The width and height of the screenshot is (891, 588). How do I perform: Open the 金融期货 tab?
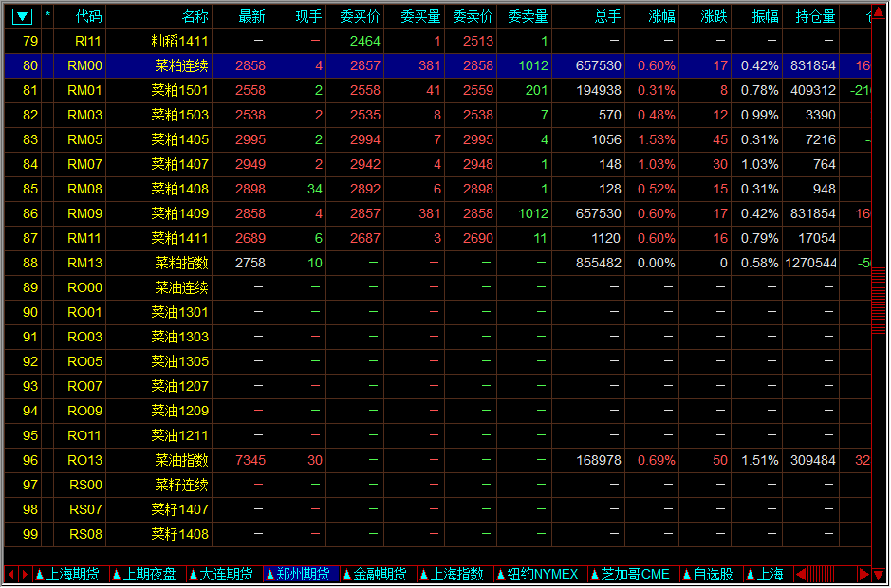pos(377,575)
